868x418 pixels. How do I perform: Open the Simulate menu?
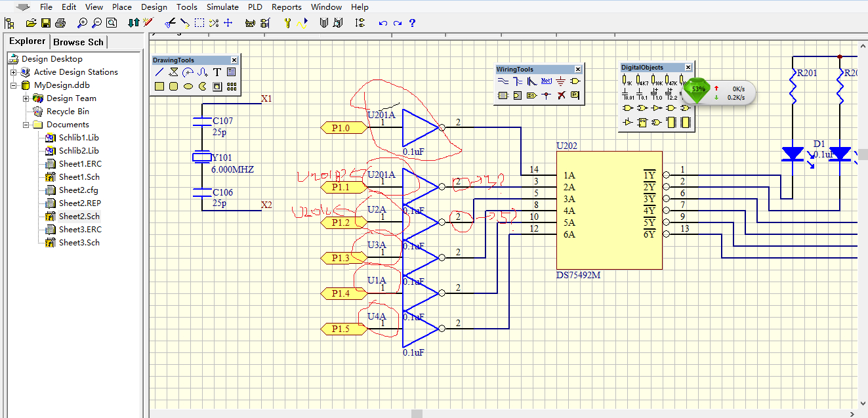point(222,7)
